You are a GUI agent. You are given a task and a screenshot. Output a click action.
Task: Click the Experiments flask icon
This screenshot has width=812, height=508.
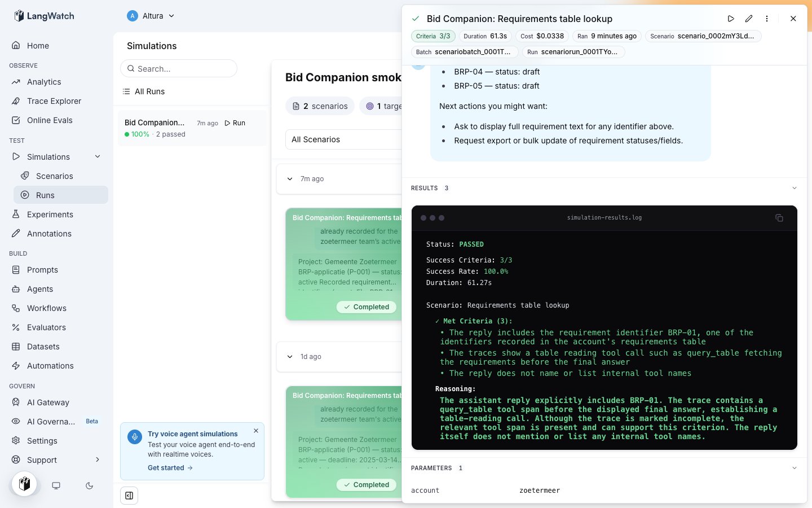coord(16,214)
